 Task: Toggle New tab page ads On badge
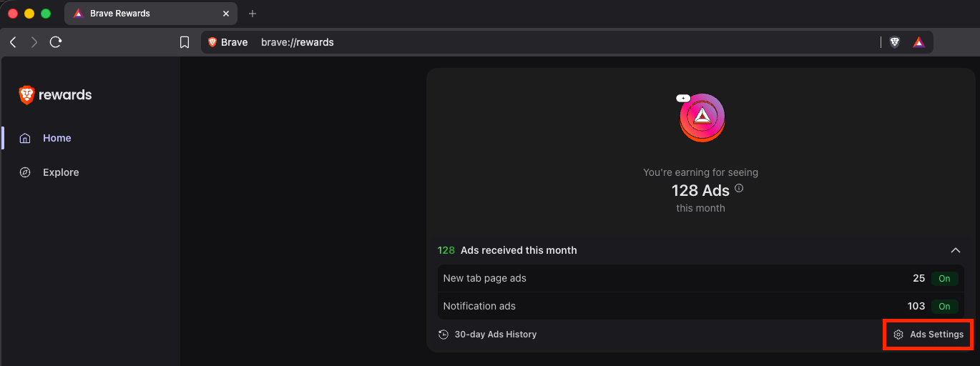[944, 279]
